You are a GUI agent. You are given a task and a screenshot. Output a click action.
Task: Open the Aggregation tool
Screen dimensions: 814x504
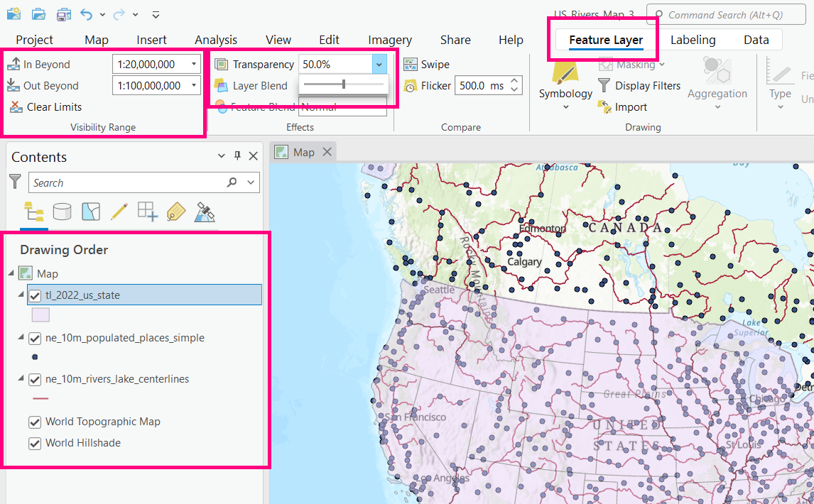click(717, 85)
